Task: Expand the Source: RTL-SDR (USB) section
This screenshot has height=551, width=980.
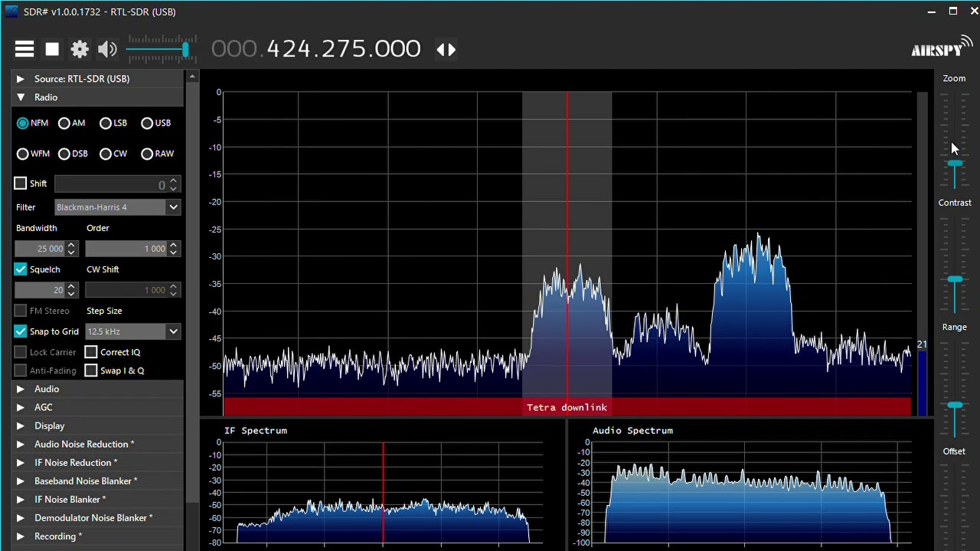Action: click(x=98, y=79)
